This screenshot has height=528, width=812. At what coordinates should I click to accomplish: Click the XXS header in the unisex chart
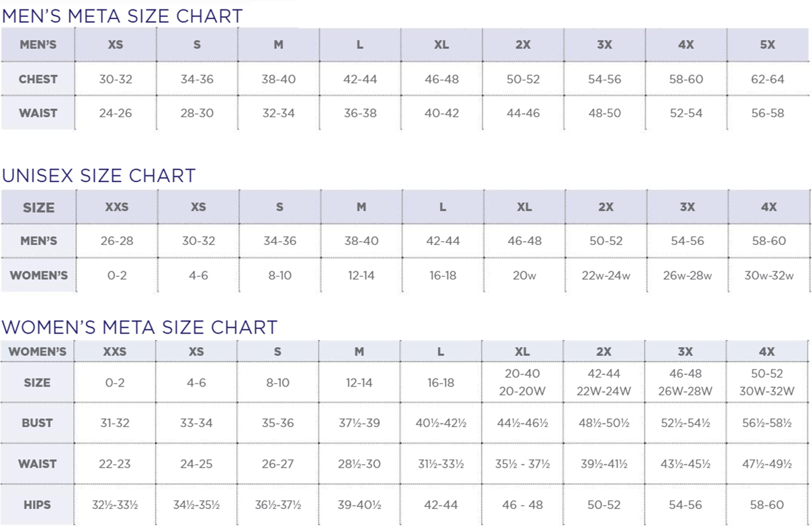click(116, 207)
